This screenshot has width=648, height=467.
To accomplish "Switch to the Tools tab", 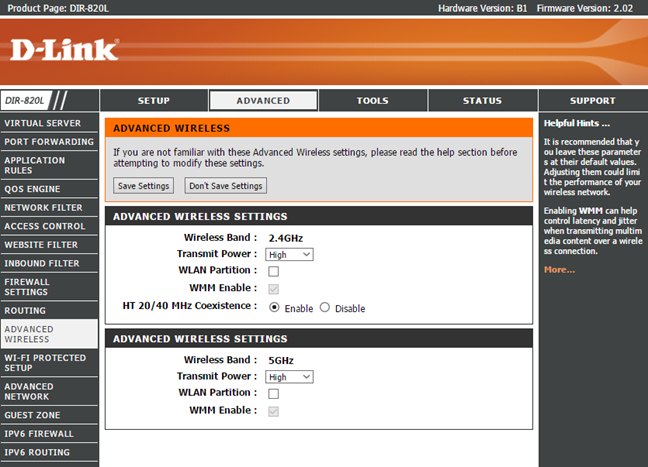I will tap(373, 100).
